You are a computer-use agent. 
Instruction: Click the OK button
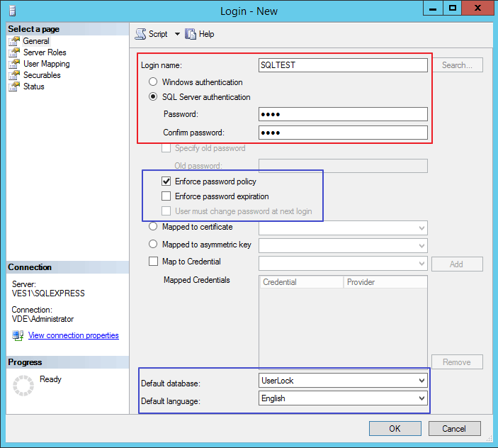coord(395,429)
